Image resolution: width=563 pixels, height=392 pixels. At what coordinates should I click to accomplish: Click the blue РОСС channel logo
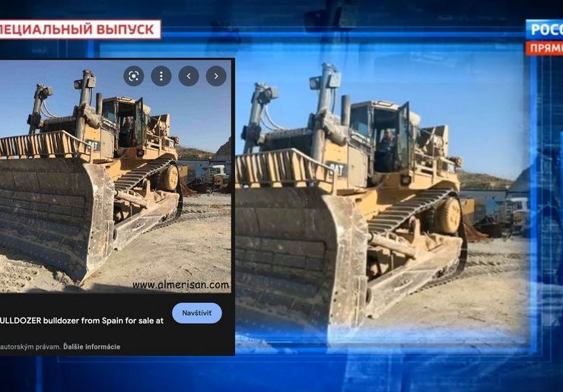click(545, 30)
